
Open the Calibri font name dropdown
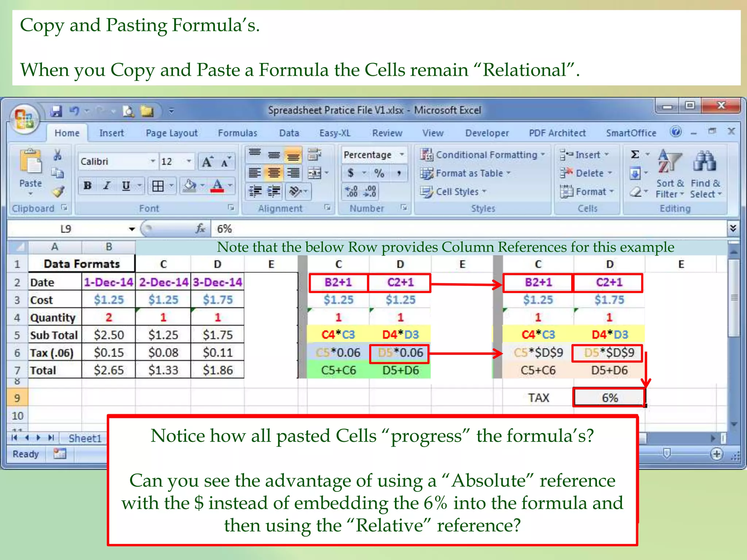coord(153,161)
